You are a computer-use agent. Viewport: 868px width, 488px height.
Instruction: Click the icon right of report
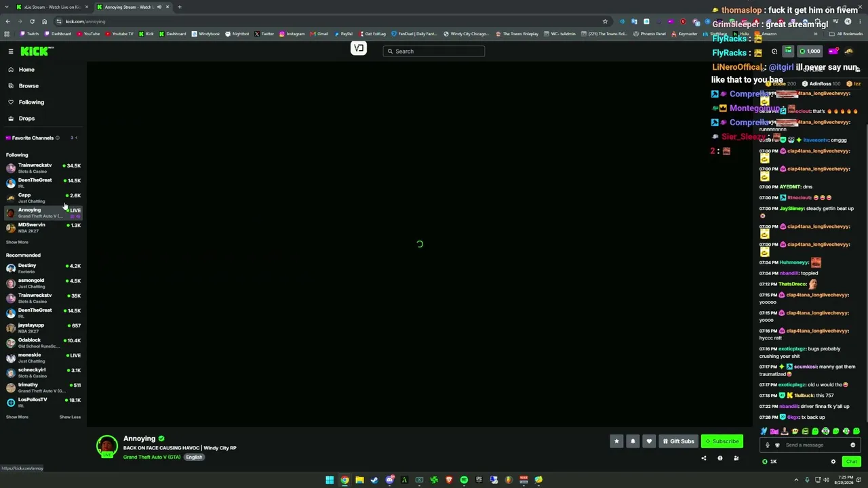736,458
